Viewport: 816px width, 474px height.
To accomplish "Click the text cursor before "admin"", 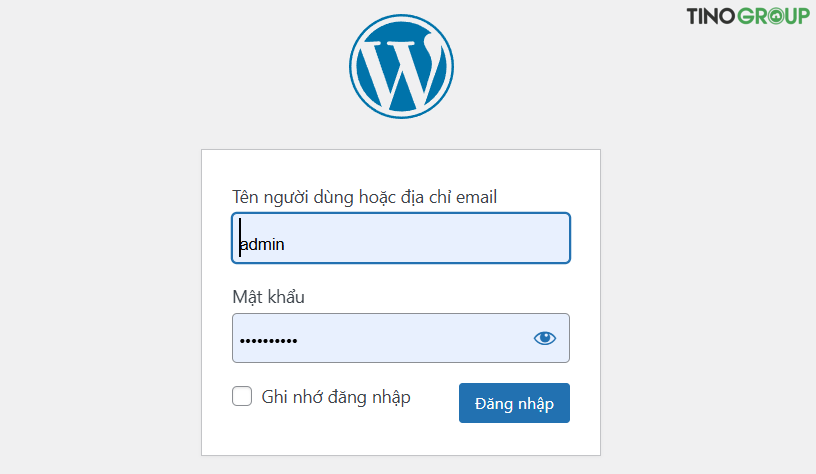I will coord(240,238).
